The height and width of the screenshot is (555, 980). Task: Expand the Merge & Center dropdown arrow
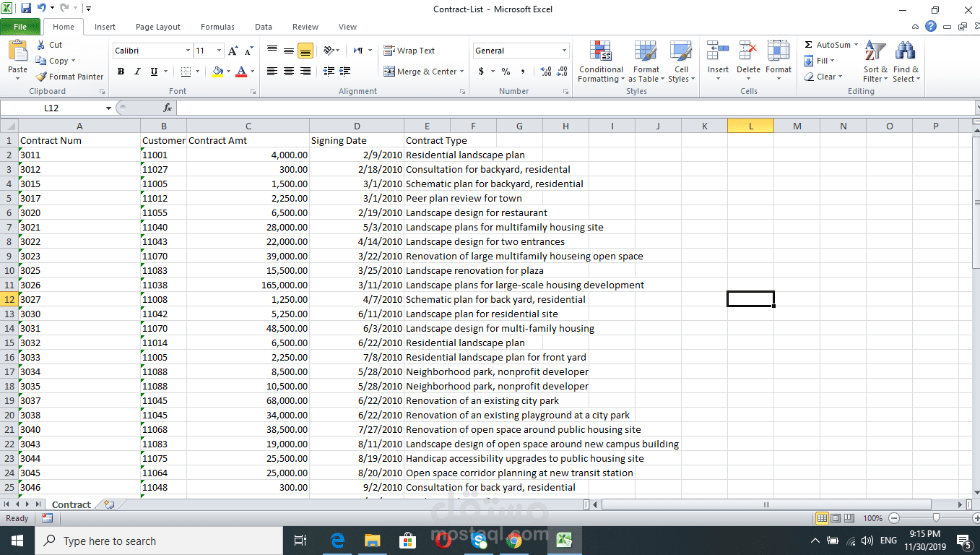click(x=462, y=72)
